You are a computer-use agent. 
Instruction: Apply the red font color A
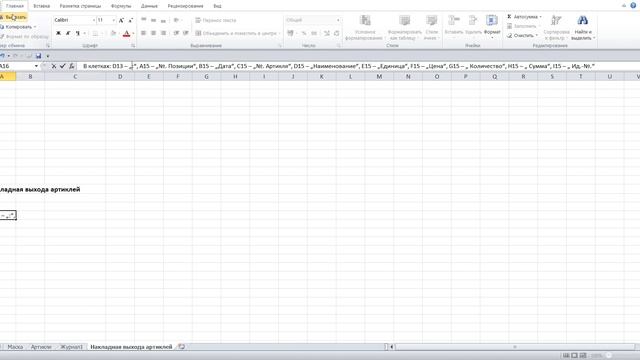coord(127,33)
